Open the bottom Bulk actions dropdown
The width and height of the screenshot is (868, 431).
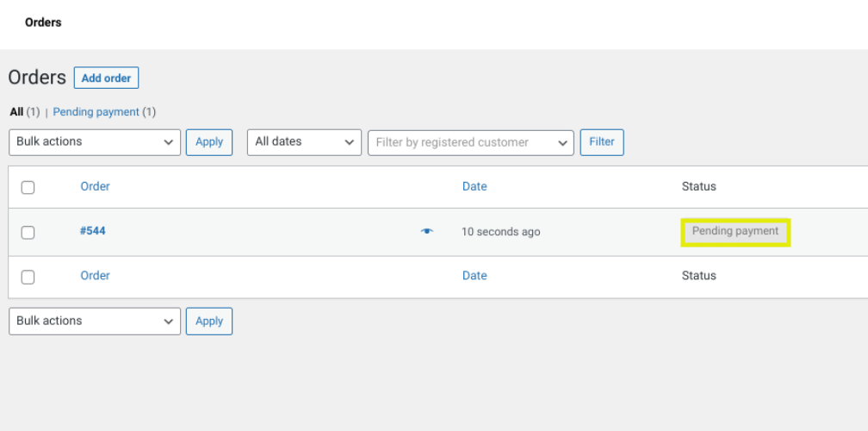coord(95,322)
